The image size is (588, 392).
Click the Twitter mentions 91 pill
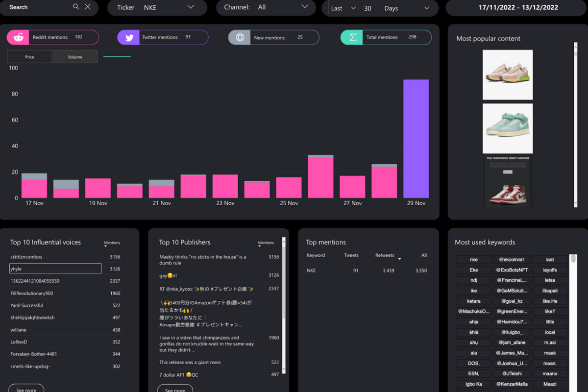(x=163, y=37)
